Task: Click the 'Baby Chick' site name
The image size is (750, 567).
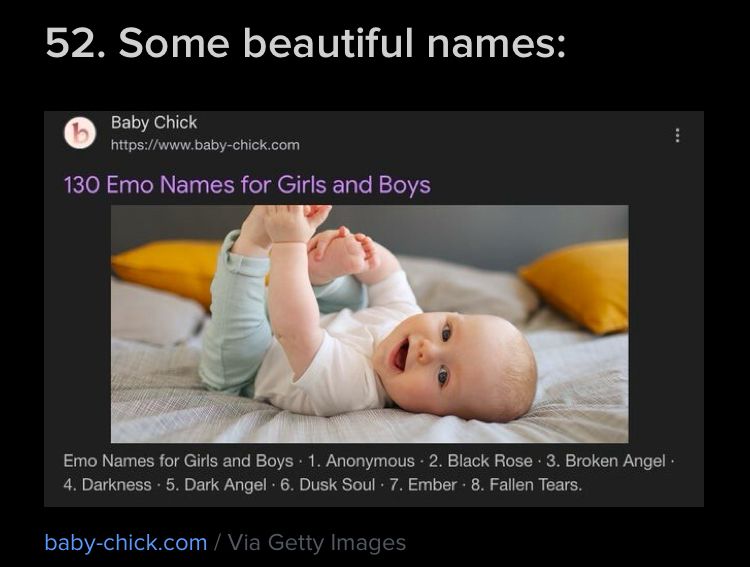Action: point(154,122)
